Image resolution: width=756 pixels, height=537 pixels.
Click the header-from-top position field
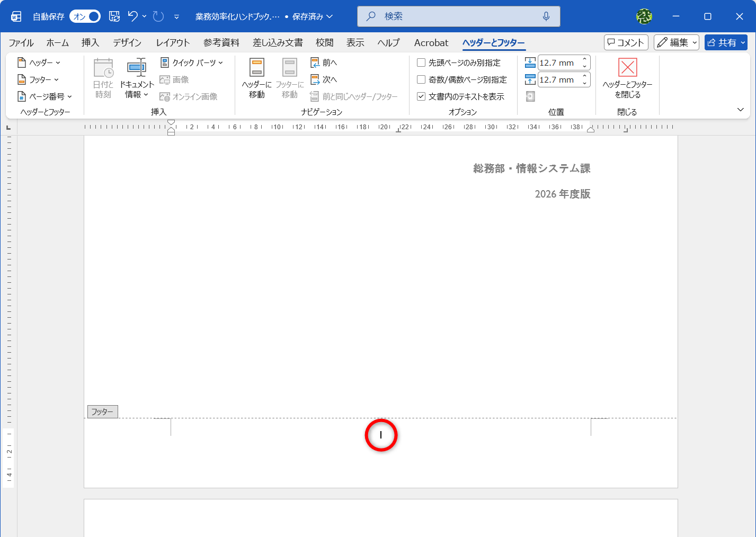point(559,62)
